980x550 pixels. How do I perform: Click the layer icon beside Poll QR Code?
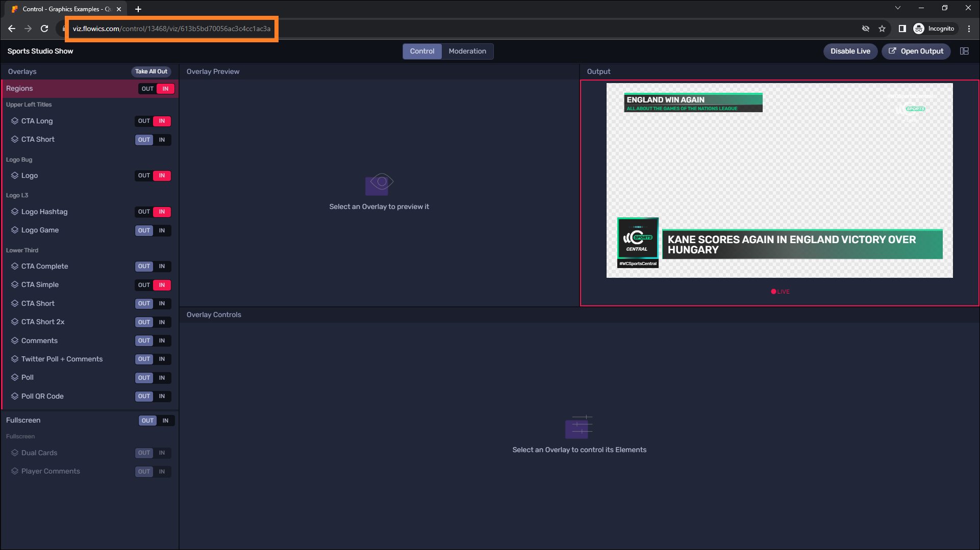15,396
